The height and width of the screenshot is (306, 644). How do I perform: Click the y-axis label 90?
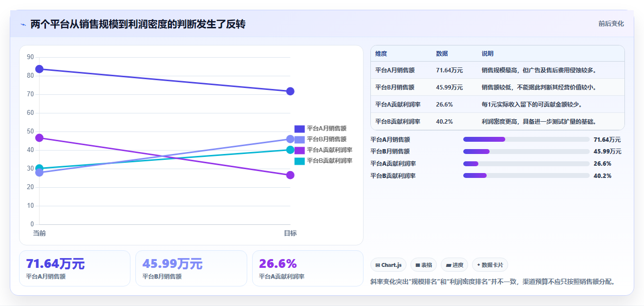pyautogui.click(x=30, y=57)
